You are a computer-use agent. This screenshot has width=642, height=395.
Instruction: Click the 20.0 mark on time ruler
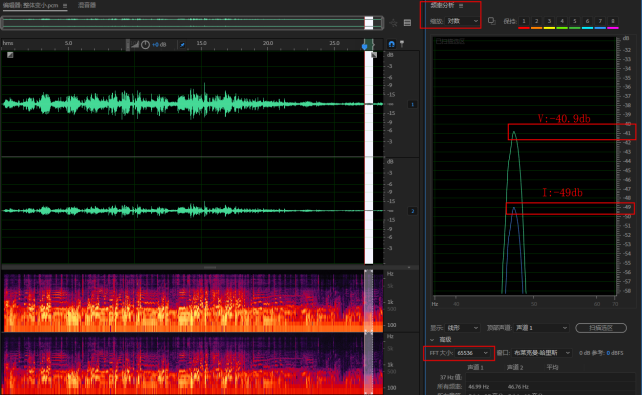coord(268,43)
